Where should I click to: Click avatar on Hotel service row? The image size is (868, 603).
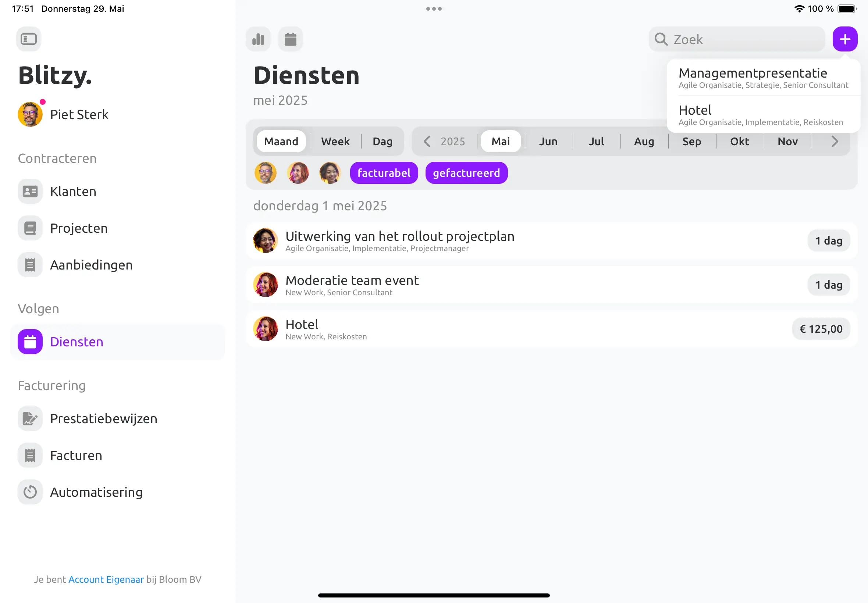tap(265, 329)
